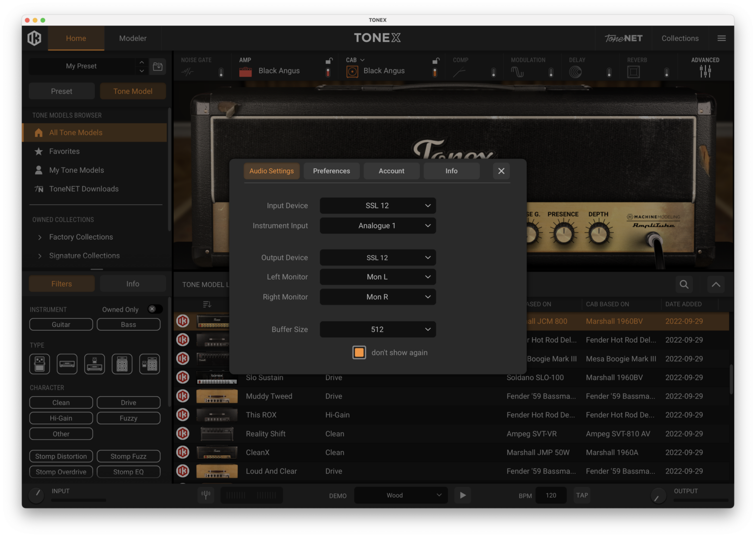Screen dimensions: 756x537
Task: Adjust the INPUT level slider
Action: (79, 500)
